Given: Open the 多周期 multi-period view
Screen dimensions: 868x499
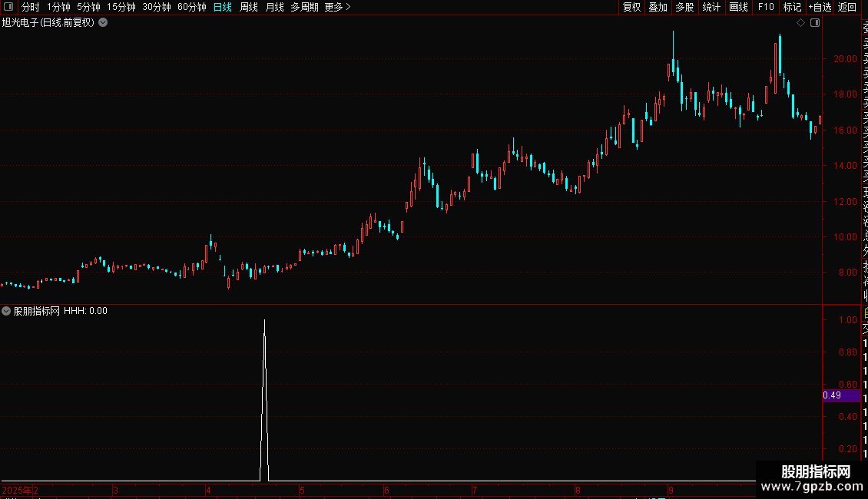Looking at the screenshot, I should 304,7.
